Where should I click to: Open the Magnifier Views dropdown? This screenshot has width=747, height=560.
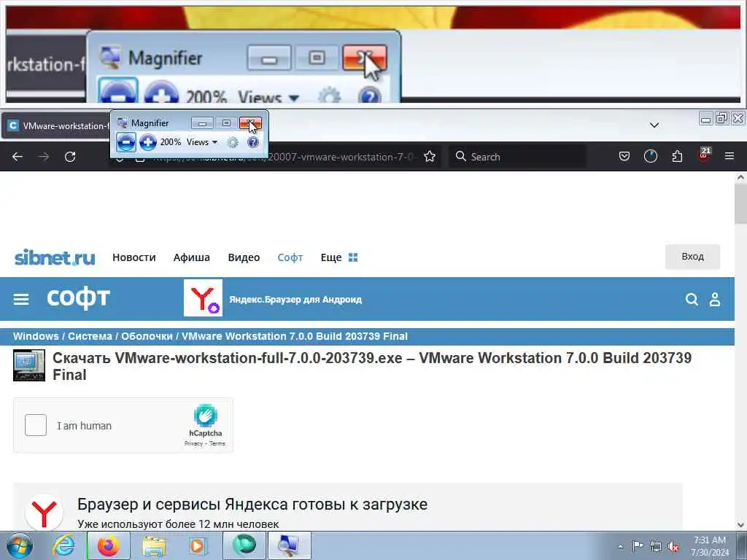click(x=202, y=142)
